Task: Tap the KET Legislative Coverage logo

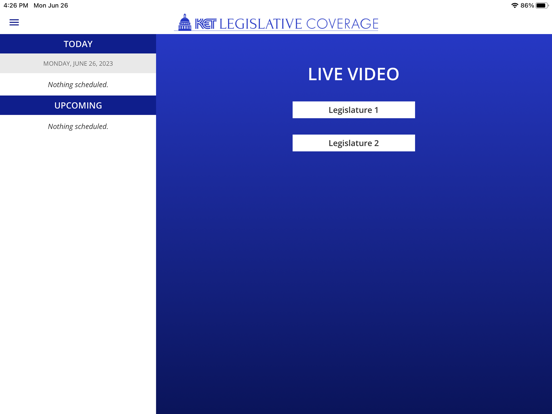Action: pyautogui.click(x=277, y=23)
